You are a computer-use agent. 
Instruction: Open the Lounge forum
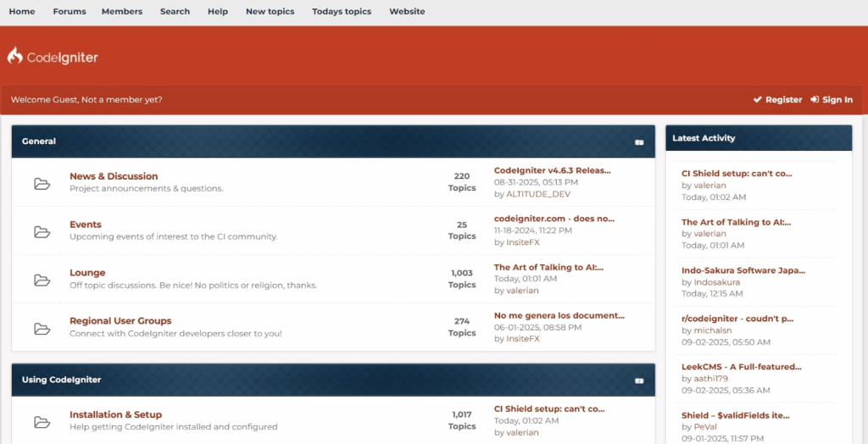(87, 272)
